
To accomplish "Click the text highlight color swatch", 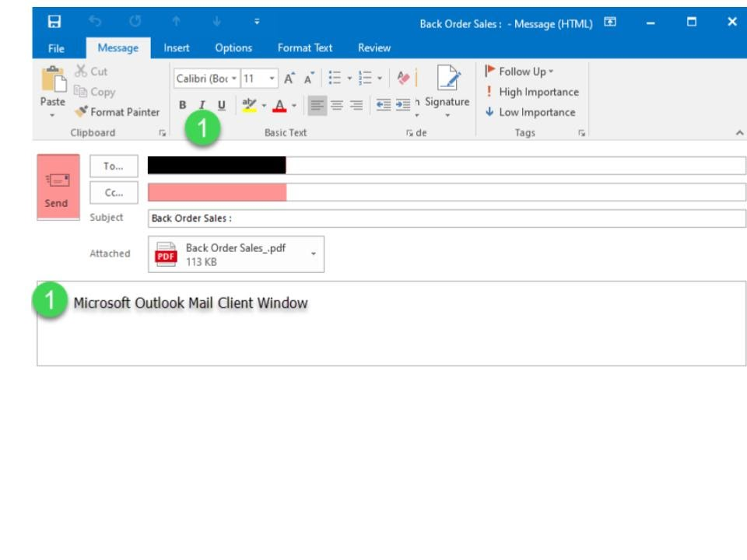I will pyautogui.click(x=250, y=104).
